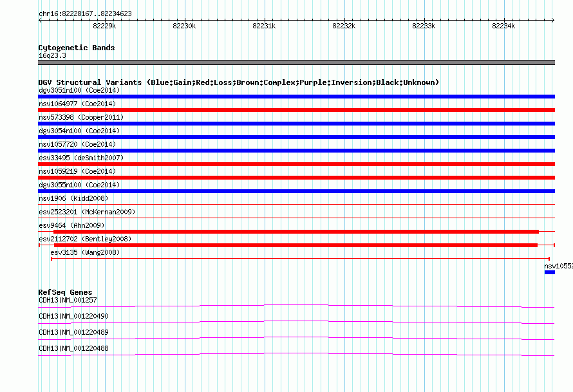
Task: Click the gray 16q23.3 cytogenetic band bar
Action: point(296,62)
